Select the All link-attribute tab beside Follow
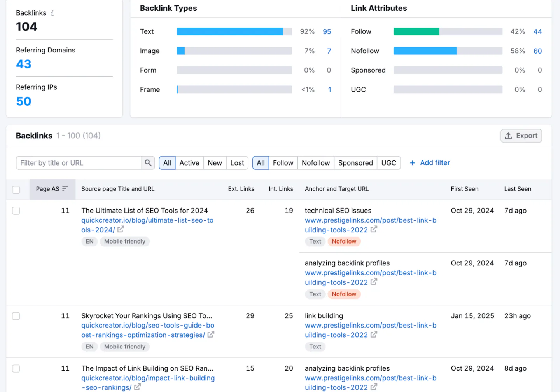 point(261,163)
